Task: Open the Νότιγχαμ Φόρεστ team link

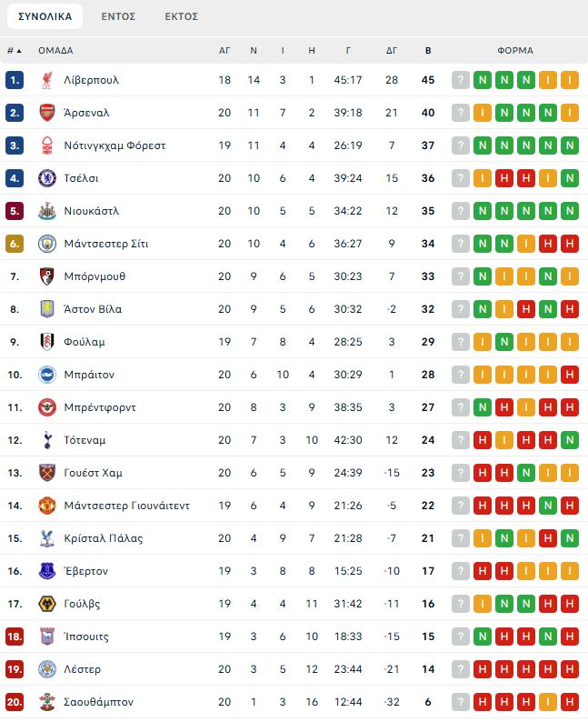Action: point(115,145)
